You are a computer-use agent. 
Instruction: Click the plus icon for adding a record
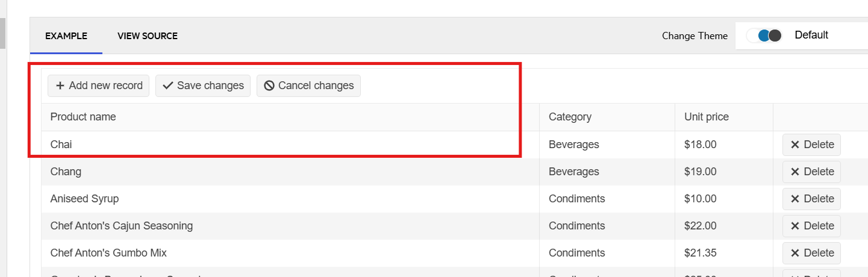click(x=60, y=86)
